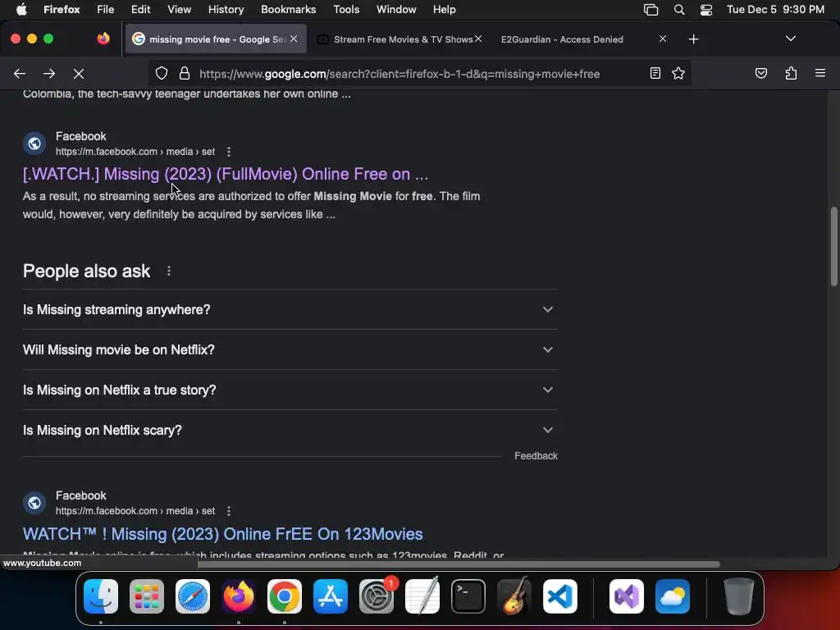The image size is (840, 630).
Task: Open the Help menu
Action: [x=444, y=9]
